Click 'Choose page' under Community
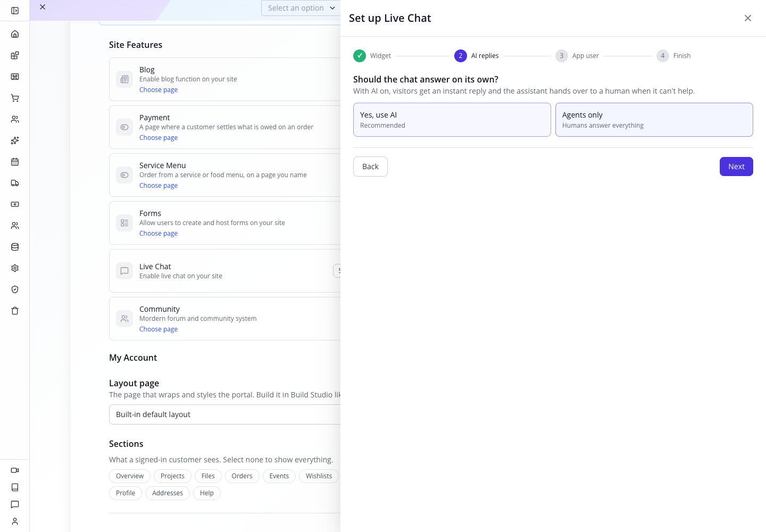Image resolution: width=766 pixels, height=532 pixels. [x=159, y=329]
